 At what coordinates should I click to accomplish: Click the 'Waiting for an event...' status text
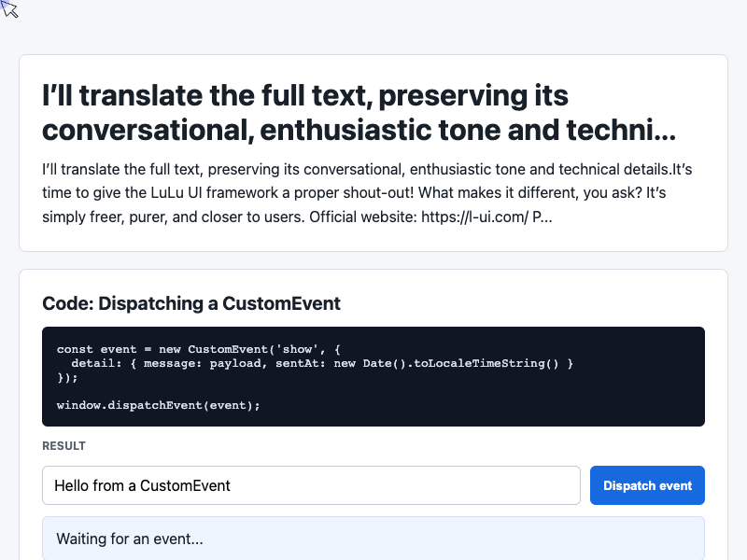130,539
